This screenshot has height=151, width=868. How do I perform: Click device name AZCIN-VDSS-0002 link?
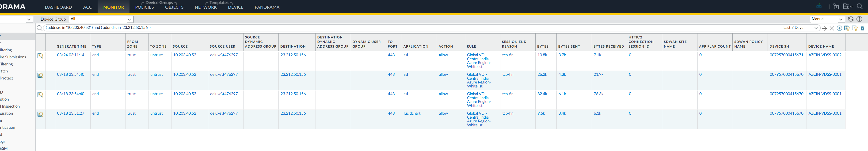coord(825,55)
